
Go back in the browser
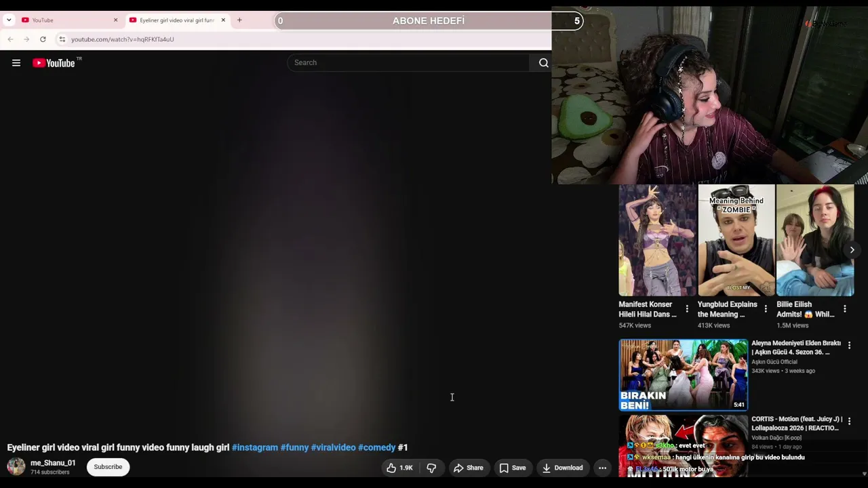(x=10, y=39)
